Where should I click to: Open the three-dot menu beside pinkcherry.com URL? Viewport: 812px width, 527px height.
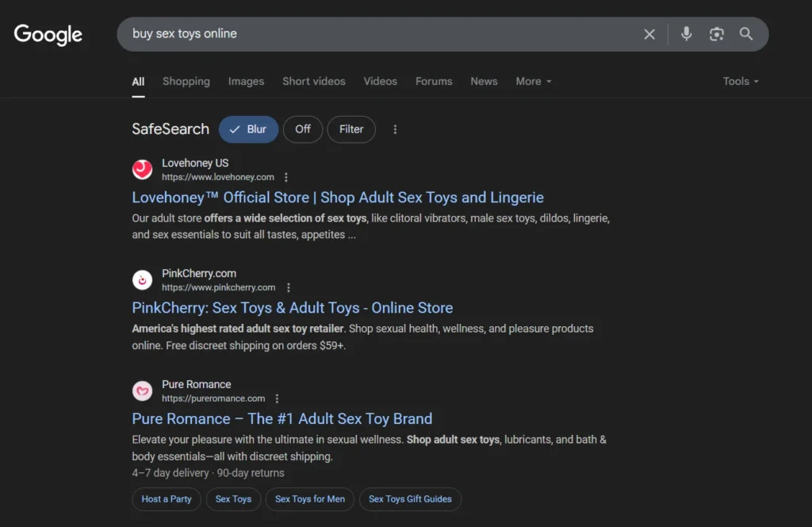point(289,287)
